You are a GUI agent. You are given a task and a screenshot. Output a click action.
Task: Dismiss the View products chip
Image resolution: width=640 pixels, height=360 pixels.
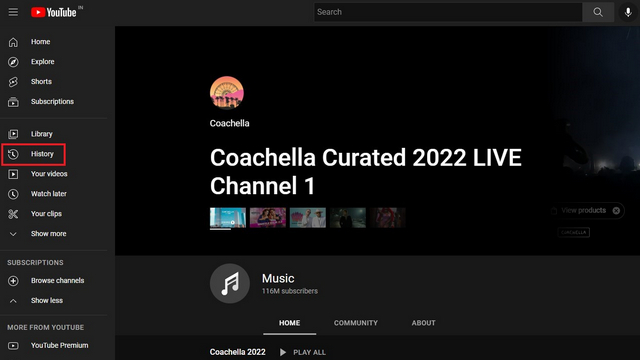click(x=616, y=211)
